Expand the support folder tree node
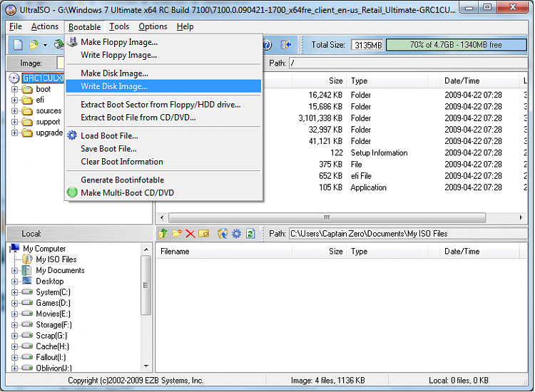 (15, 122)
